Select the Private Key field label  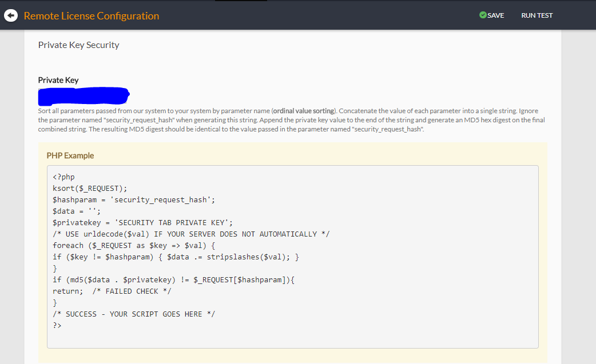[x=58, y=80]
